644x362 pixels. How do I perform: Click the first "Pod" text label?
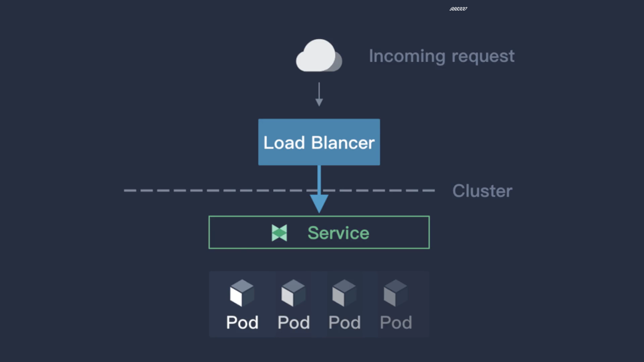pos(242,322)
